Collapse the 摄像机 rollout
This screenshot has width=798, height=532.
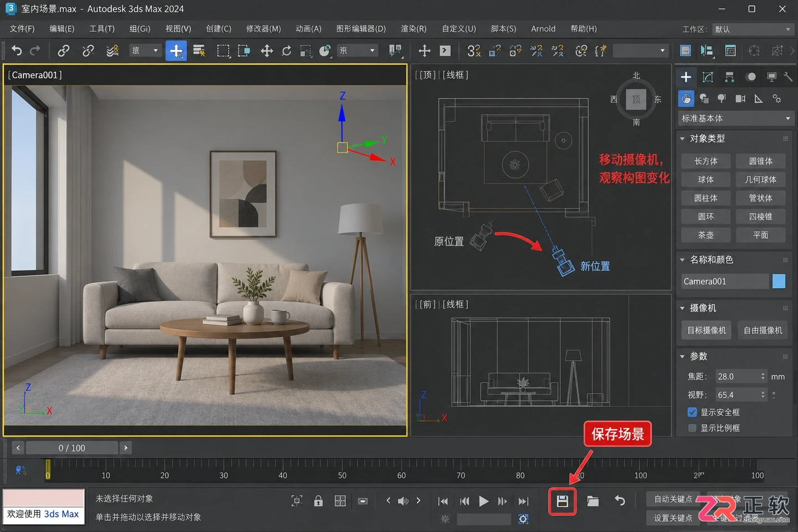[682, 308]
